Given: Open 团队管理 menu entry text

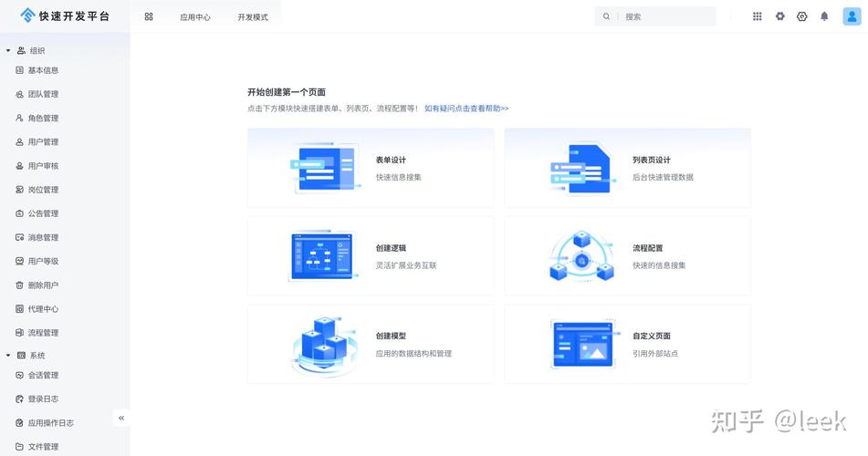Looking at the screenshot, I should pyautogui.click(x=43, y=94).
